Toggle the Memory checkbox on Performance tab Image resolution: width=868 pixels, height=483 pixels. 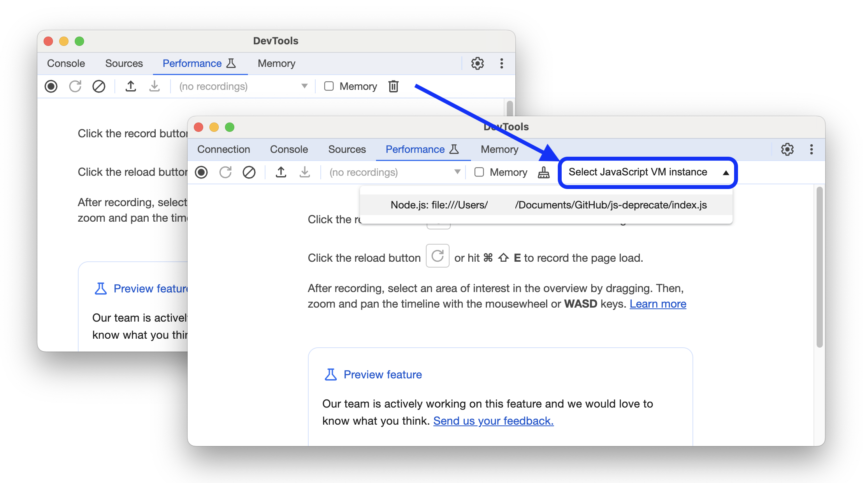[x=479, y=173]
